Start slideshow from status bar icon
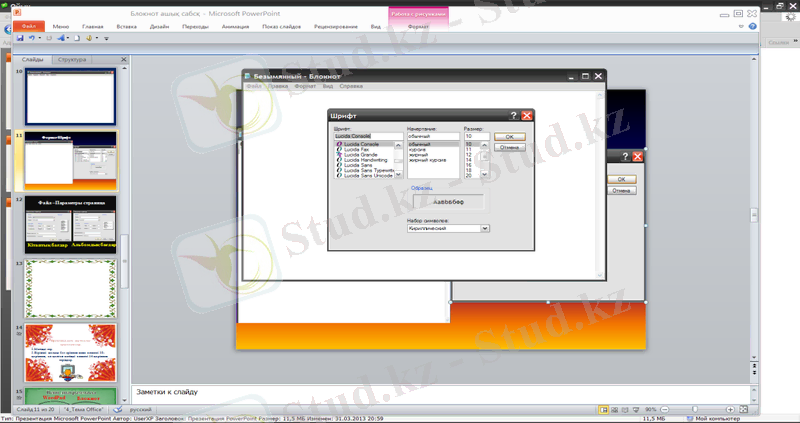This screenshot has height=423, width=800. pyautogui.click(x=634, y=410)
